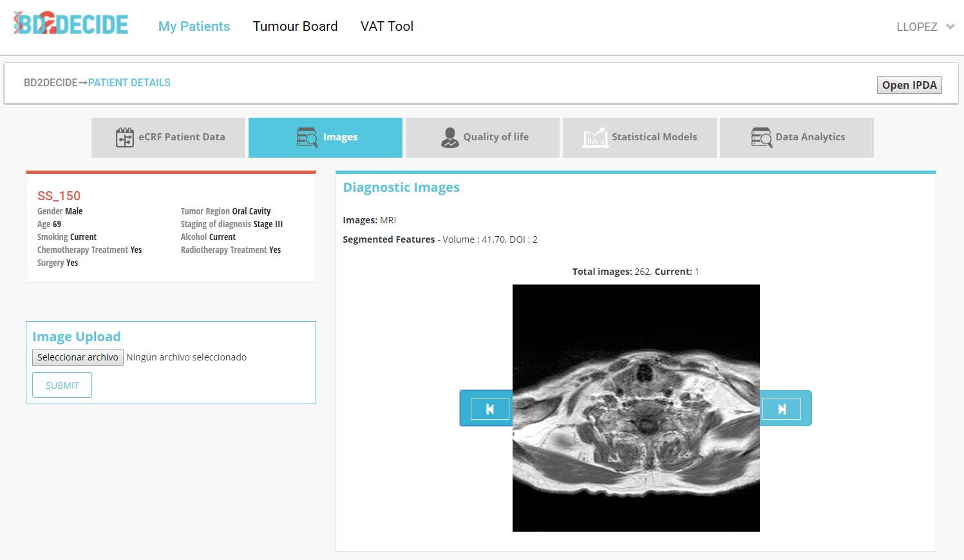Click the Data Analytics search icon
Viewport: 964px width, 560px height.
[x=761, y=137]
